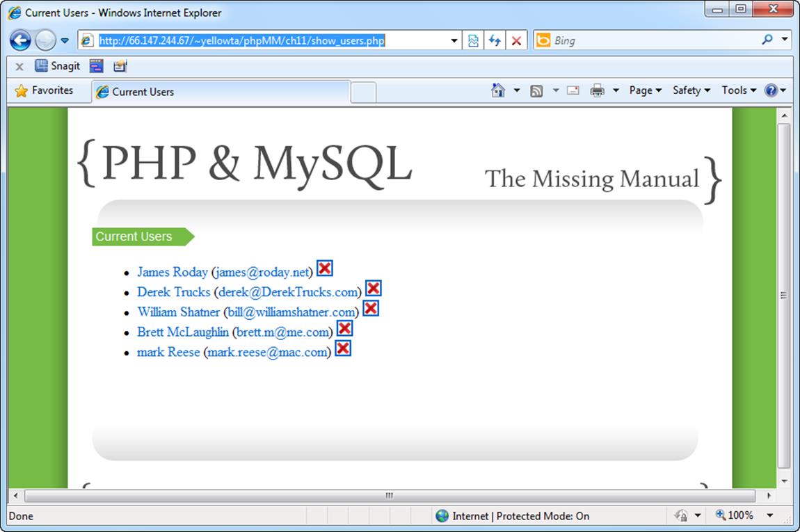Screen dimensions: 800x532
Task: Delete Brett McLaughlin with red X icon
Action: (x=345, y=328)
